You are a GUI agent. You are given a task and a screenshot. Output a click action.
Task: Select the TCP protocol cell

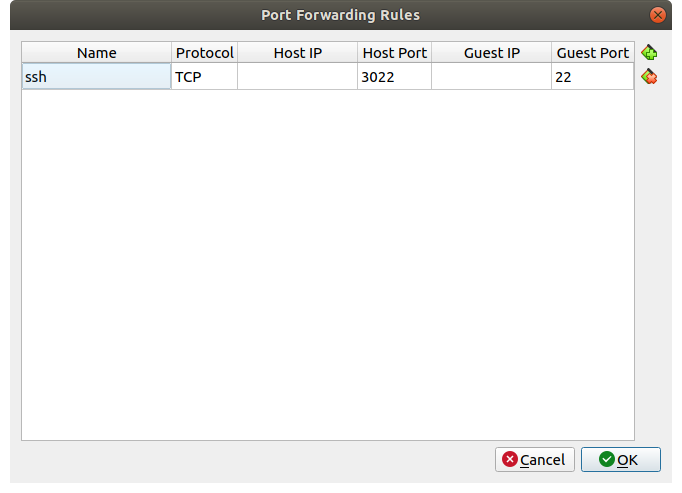coord(204,77)
